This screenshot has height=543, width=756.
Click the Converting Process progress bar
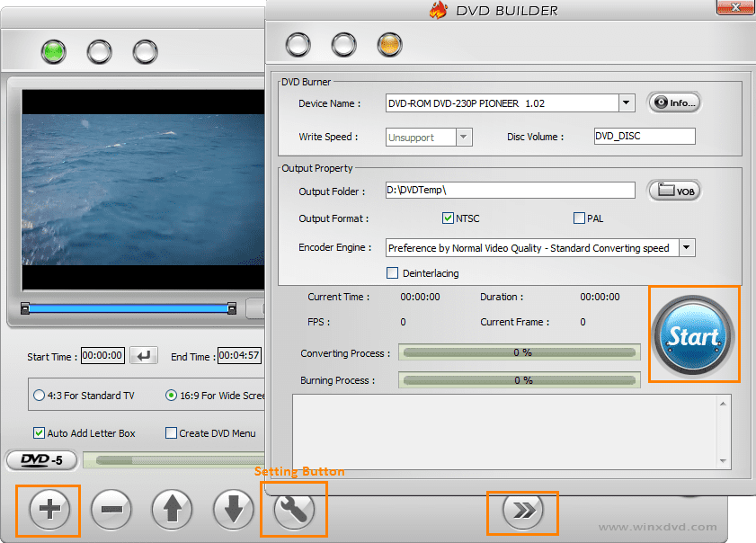(520, 352)
